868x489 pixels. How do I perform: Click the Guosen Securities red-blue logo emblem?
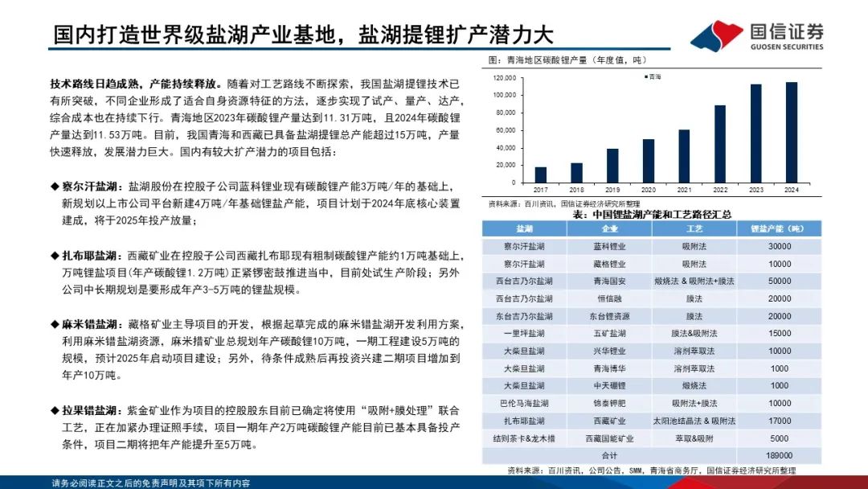point(717,35)
